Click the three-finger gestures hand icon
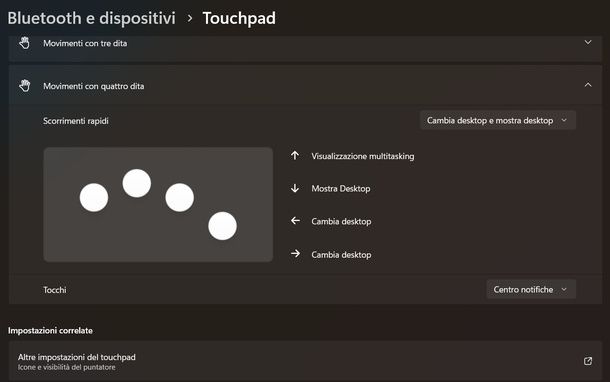Image resolution: width=610 pixels, height=382 pixels. (25, 43)
